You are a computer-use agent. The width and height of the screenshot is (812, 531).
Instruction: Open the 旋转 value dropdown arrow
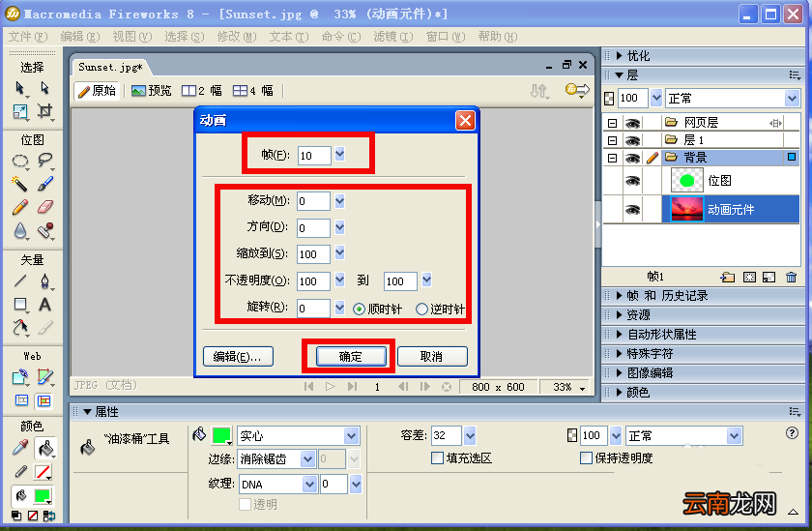tap(339, 308)
